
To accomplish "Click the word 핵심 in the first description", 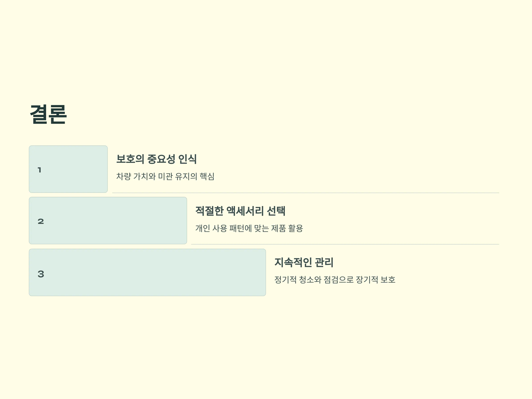I will pyautogui.click(x=207, y=176).
